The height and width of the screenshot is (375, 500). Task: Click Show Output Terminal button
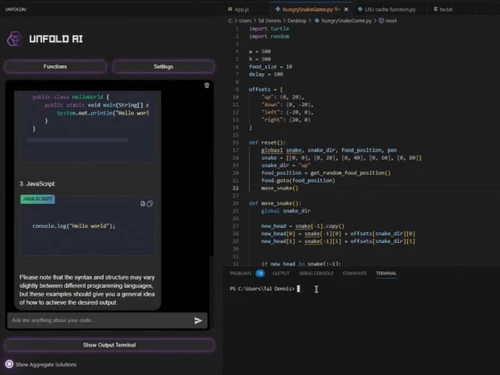coord(109,345)
